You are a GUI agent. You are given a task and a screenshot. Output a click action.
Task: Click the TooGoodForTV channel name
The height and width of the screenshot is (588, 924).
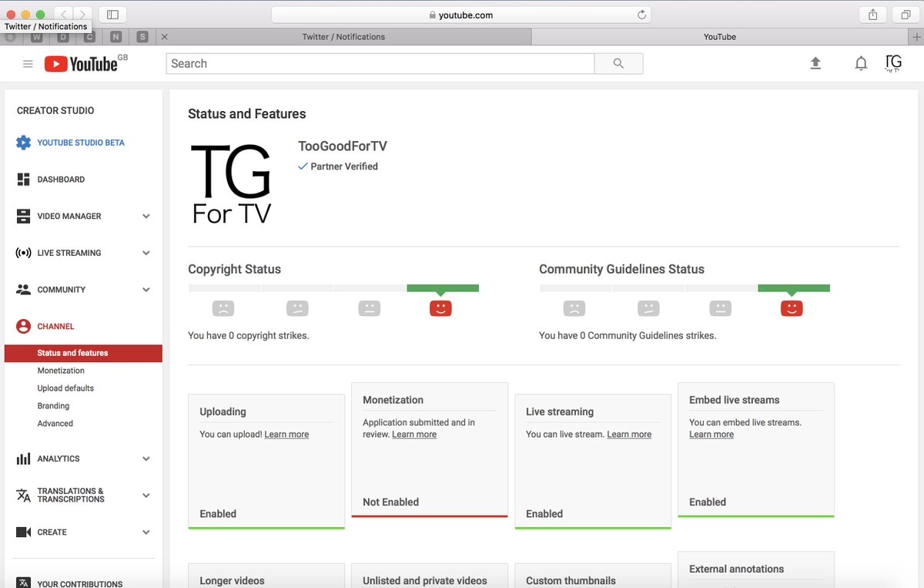click(x=343, y=146)
